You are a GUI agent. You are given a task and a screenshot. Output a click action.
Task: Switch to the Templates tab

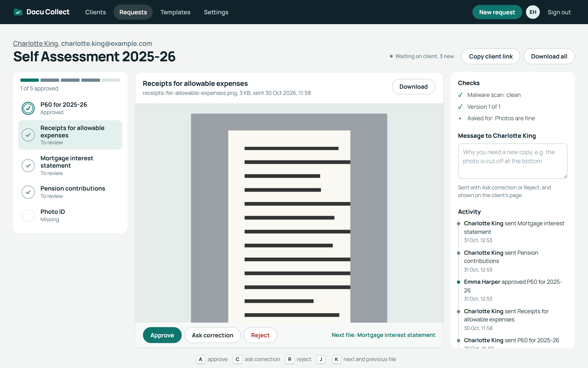pyautogui.click(x=175, y=12)
